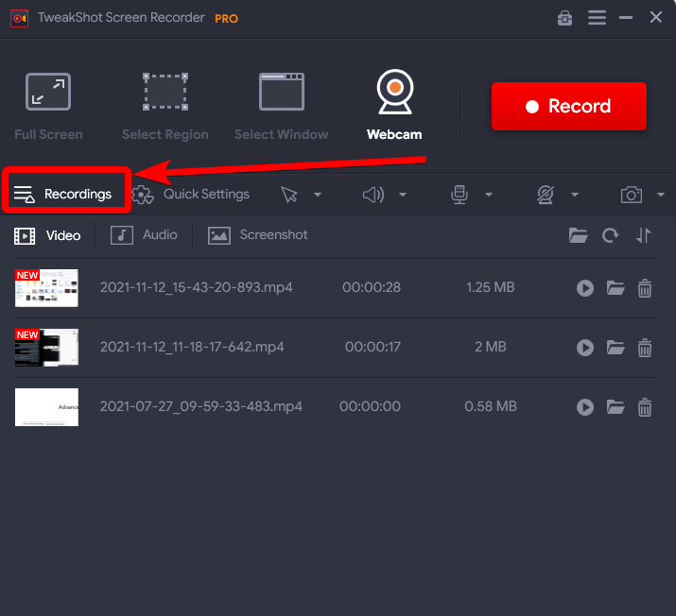676x616 pixels.
Task: Toggle the recordings sort order
Action: pos(644,236)
